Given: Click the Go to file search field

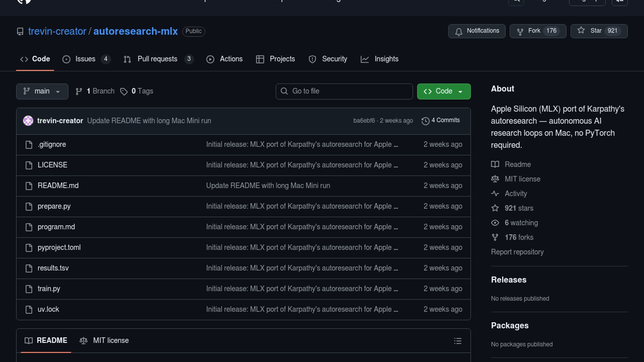Looking at the screenshot, I should tap(344, 91).
